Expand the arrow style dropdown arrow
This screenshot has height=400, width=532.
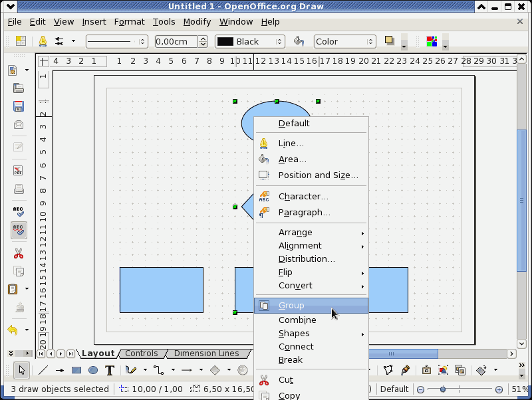click(x=73, y=41)
